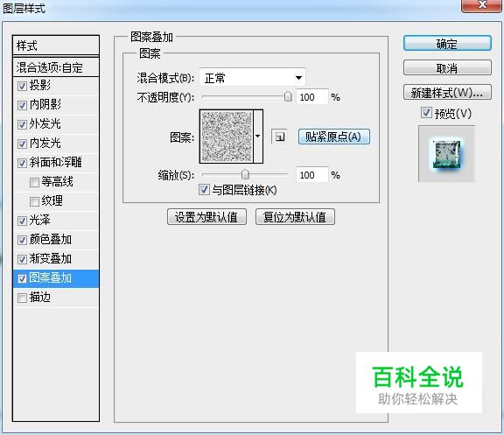Toggle the 颜色叠加 color overlay checkbox

point(22,240)
